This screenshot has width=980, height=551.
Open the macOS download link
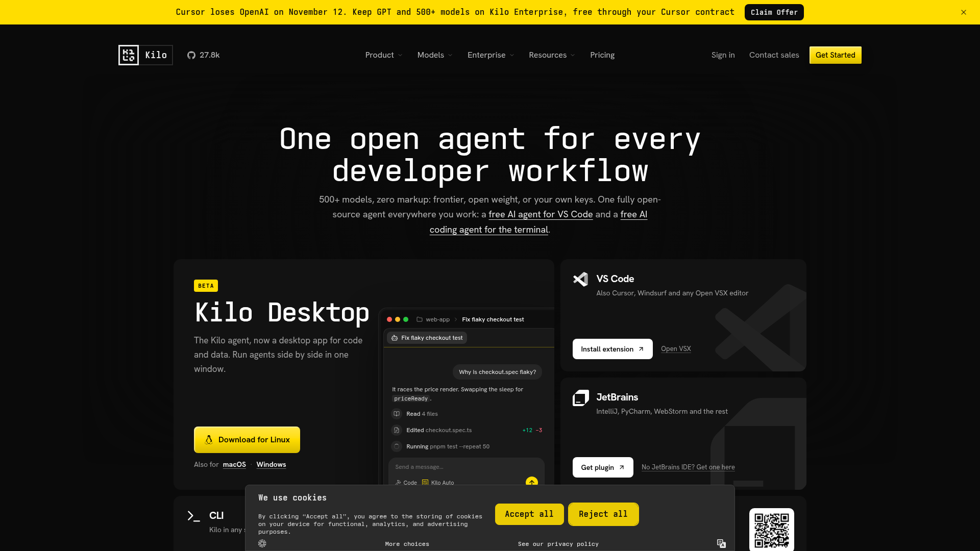coord(234,465)
